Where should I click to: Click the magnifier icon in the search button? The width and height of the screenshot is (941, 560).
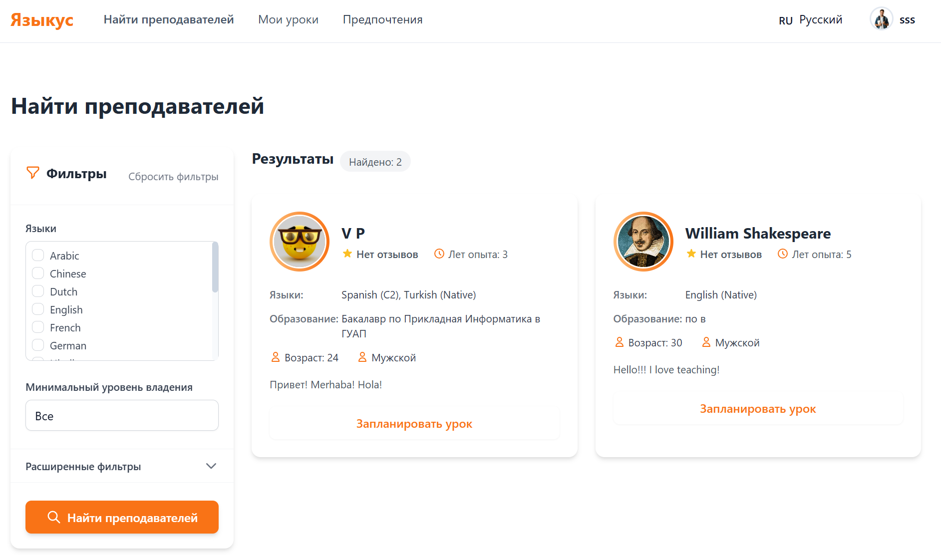53,517
